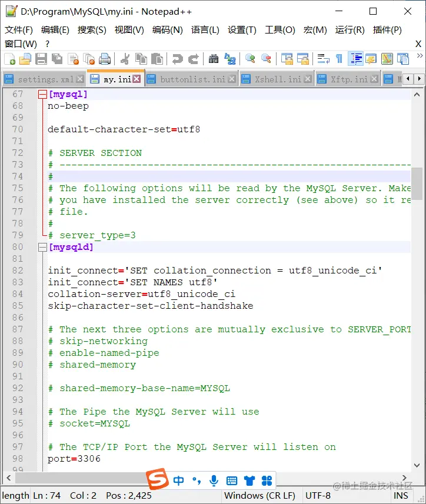The height and width of the screenshot is (504, 426).
Task: Click the horizontal scrollbar right arrow
Action: pyautogui.click(x=404, y=478)
